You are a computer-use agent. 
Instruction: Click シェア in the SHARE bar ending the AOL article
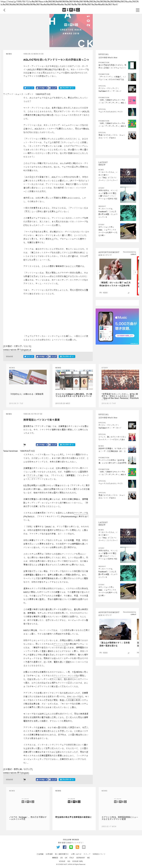(x=53, y=356)
